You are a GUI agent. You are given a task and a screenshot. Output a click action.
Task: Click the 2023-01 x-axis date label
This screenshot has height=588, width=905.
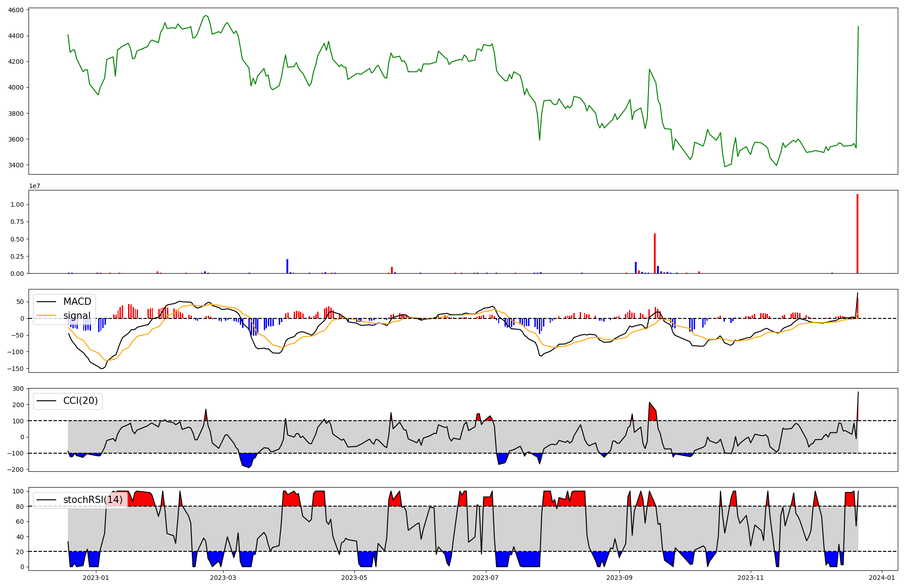click(96, 578)
